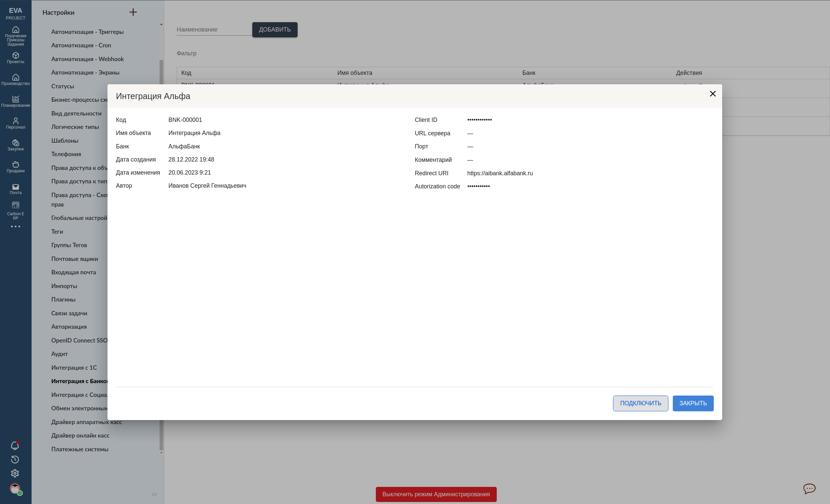Open Драйвер аппаратных касс item
Viewport: 830px width, 504px height.
[87, 422]
